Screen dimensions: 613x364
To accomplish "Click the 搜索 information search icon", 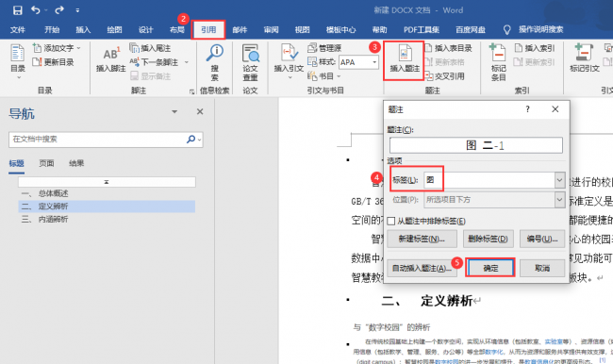I will coord(215,62).
